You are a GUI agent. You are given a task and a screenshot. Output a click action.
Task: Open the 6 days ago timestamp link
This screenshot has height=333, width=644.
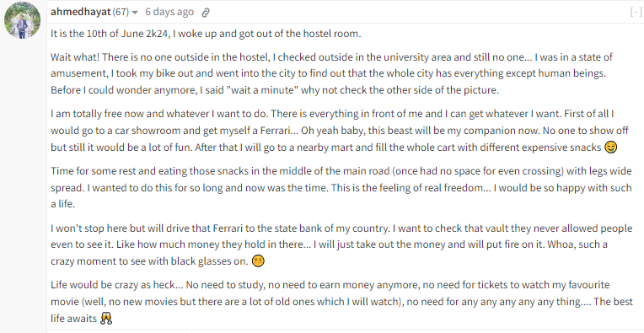click(x=169, y=12)
